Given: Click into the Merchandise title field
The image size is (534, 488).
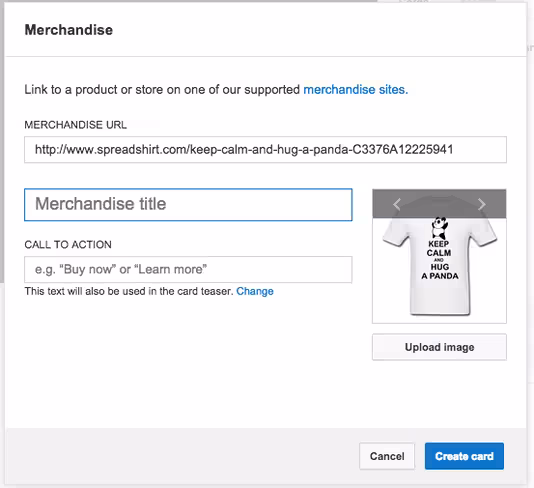Looking at the screenshot, I should (188, 205).
